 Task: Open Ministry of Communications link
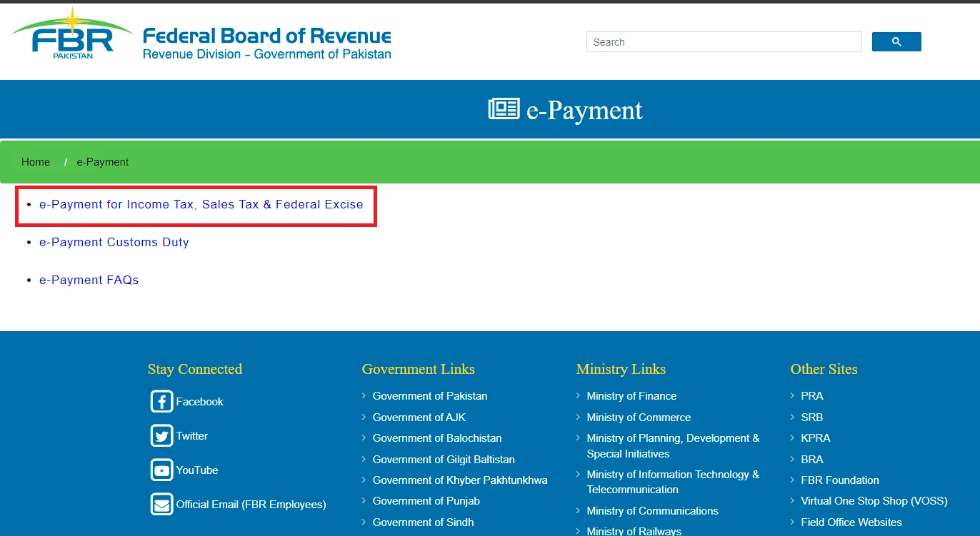click(x=653, y=511)
